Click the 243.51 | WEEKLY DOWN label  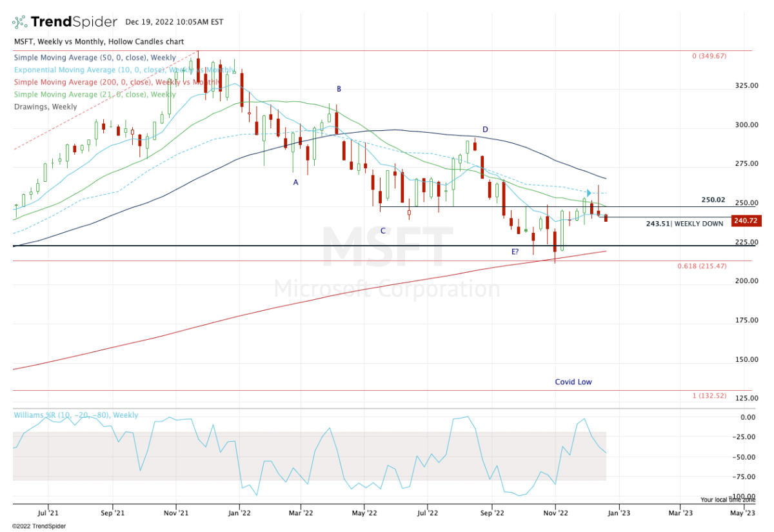tap(684, 224)
